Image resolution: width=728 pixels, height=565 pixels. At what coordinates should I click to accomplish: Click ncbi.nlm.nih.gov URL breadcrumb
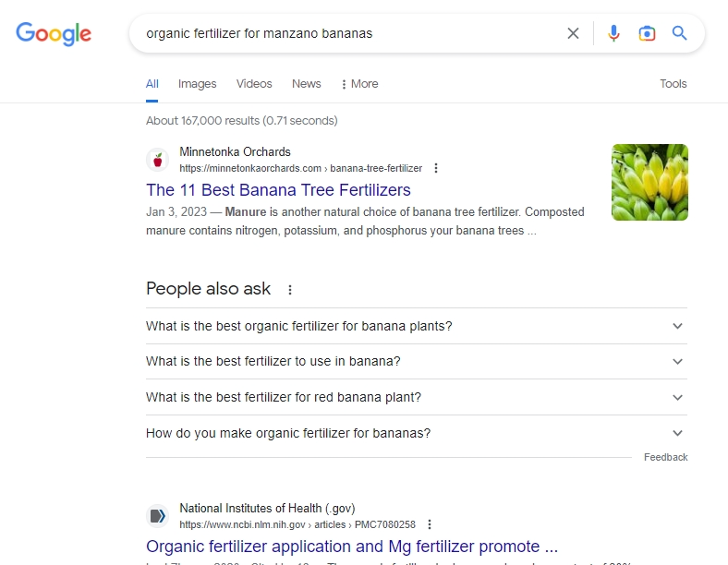[x=297, y=524]
